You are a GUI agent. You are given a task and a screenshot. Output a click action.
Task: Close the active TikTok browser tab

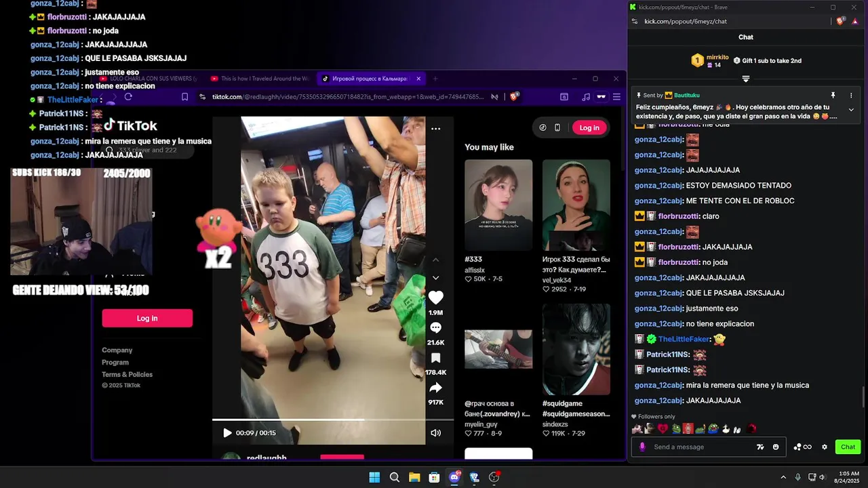point(418,79)
